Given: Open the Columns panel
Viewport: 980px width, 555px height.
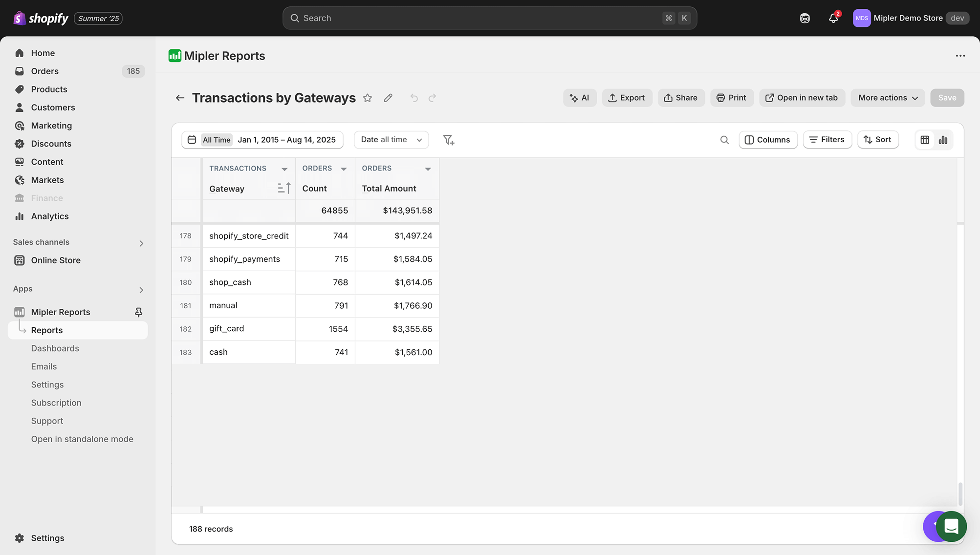Looking at the screenshot, I should pyautogui.click(x=767, y=140).
